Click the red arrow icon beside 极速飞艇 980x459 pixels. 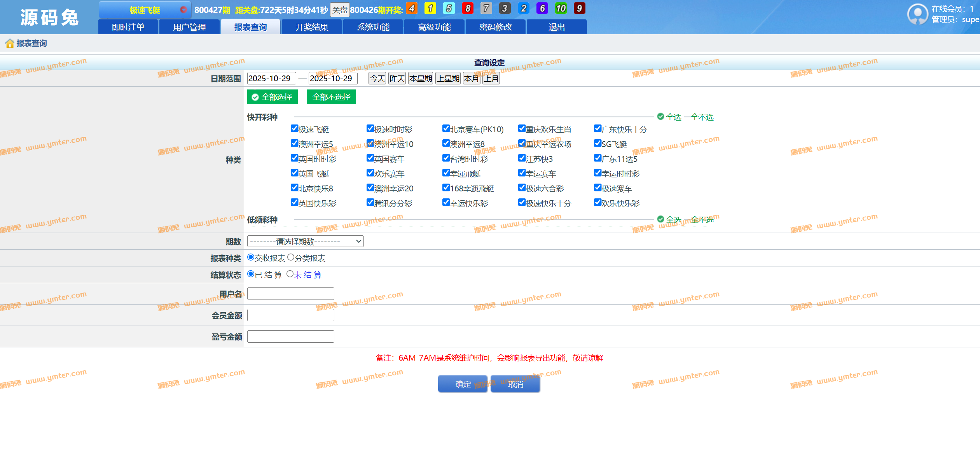pyautogui.click(x=183, y=10)
